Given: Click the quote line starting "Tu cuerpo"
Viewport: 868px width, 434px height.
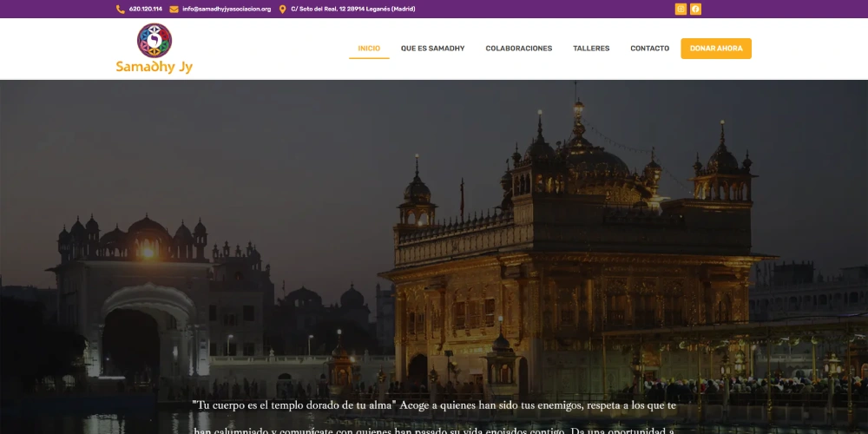Looking at the screenshot, I should (433, 405).
